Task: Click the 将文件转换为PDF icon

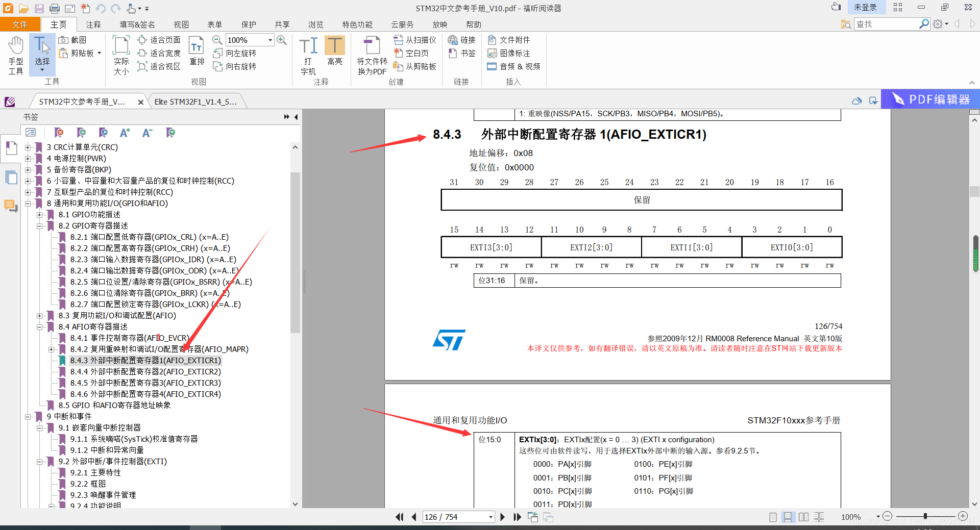Action: [371, 54]
